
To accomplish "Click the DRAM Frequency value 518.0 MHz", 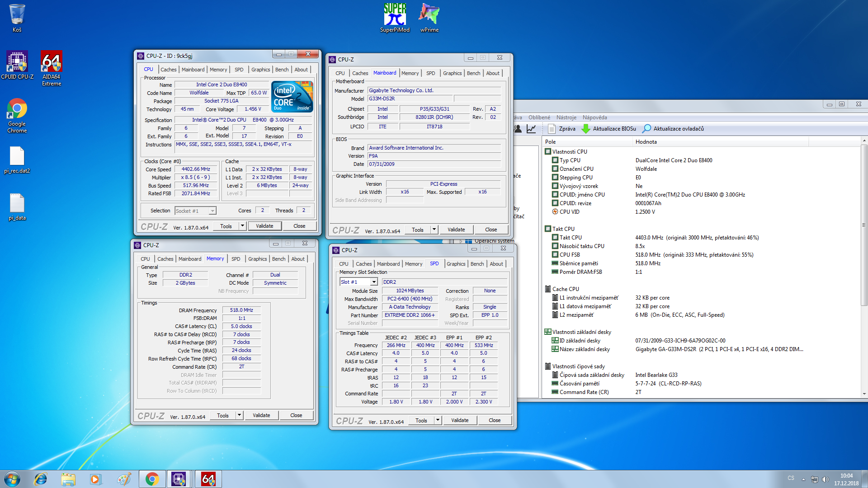I will click(241, 310).
